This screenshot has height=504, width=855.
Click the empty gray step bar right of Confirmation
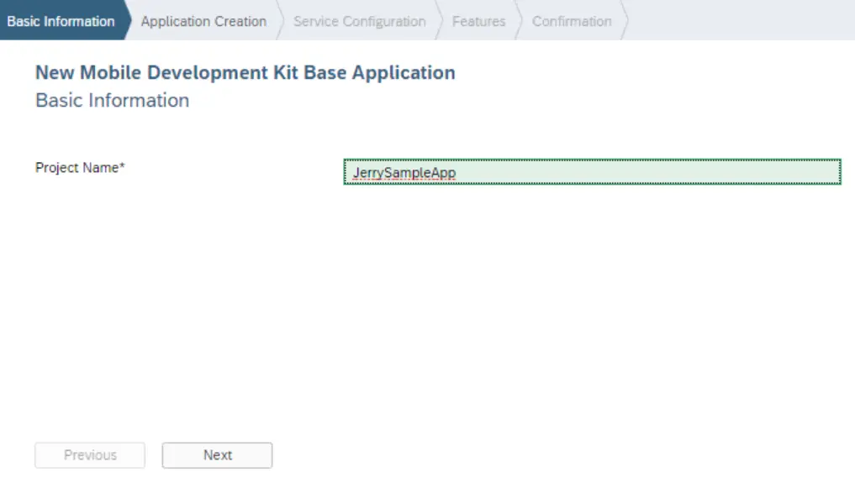tap(740, 21)
